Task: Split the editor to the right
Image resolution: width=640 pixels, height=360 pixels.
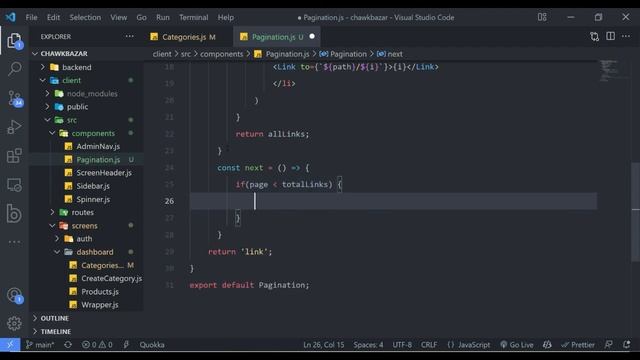Action: point(610,36)
